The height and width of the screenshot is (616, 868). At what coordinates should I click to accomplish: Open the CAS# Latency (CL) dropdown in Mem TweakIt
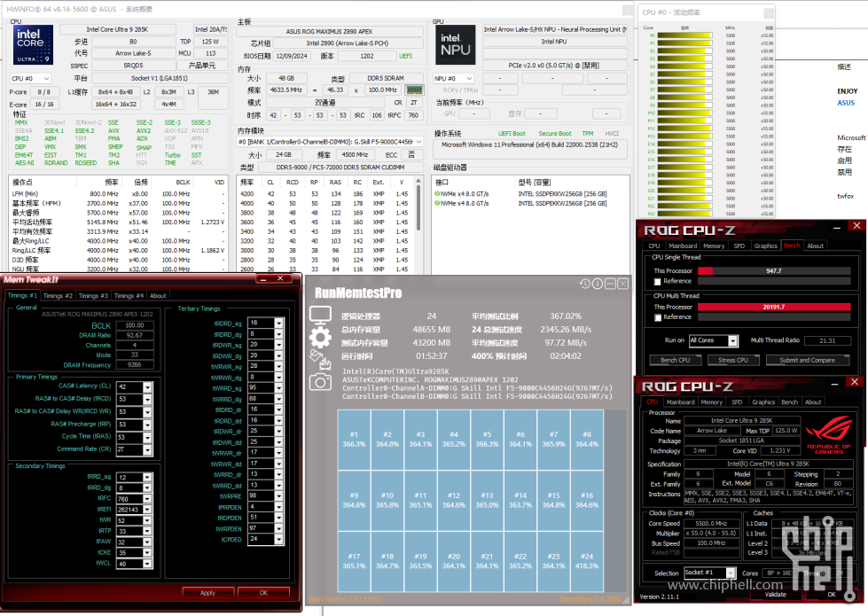tap(147, 386)
